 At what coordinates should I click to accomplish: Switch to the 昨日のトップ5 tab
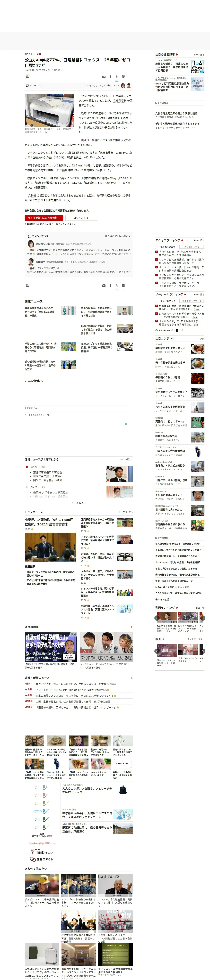click(x=192, y=247)
